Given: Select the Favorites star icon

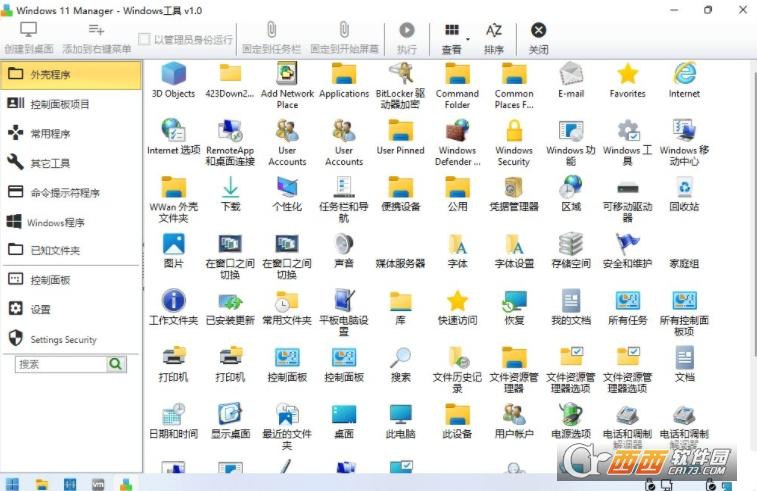Looking at the screenshot, I should (x=628, y=80).
